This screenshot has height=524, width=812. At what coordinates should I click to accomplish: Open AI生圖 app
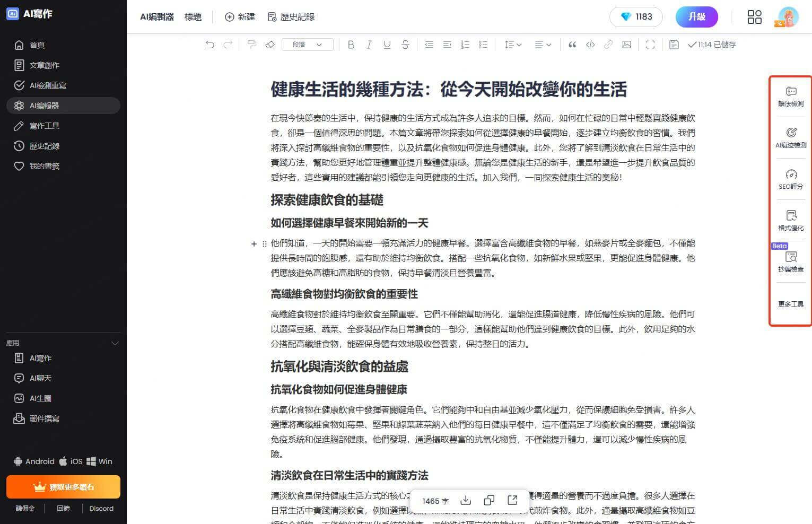[64, 398]
